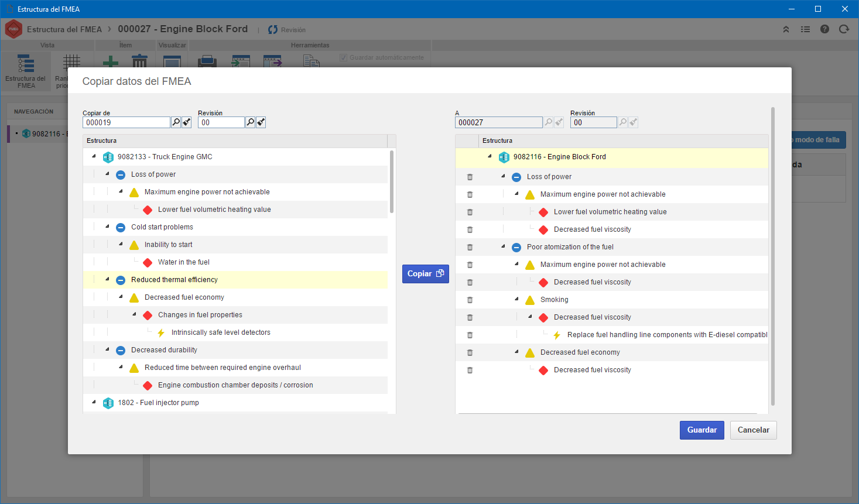The height and width of the screenshot is (504, 859).
Task: Click the source structure vertical scrollbar
Action: pyautogui.click(x=392, y=181)
